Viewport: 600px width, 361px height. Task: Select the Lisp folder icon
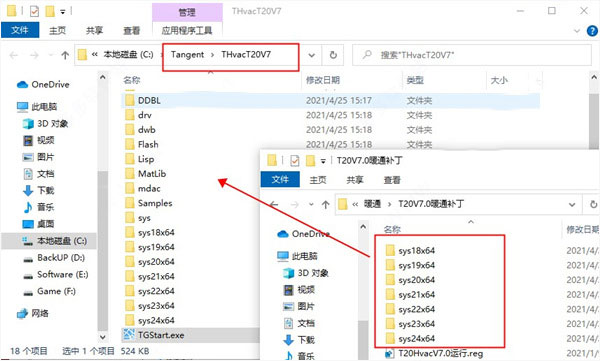(x=130, y=159)
